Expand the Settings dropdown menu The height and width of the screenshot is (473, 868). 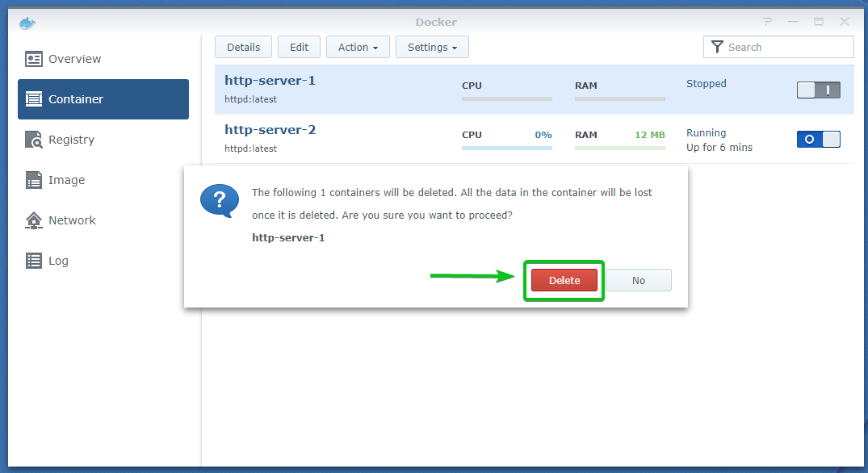click(x=432, y=47)
